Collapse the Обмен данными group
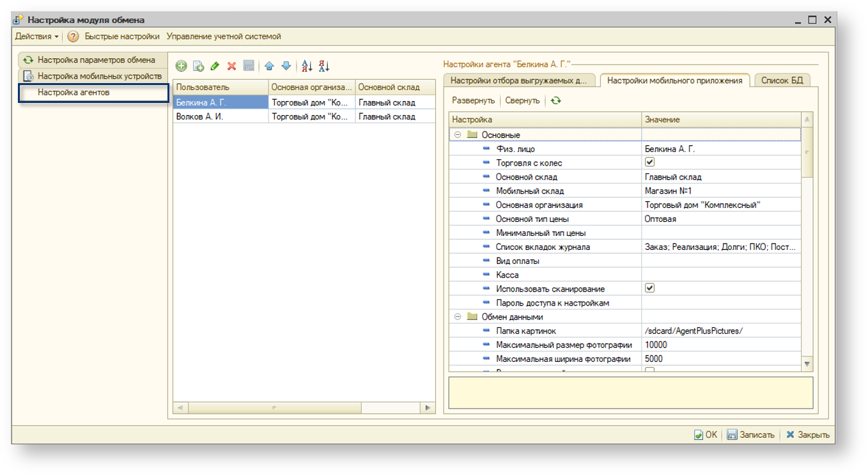Viewport: 868px width, 475px height. [458, 317]
